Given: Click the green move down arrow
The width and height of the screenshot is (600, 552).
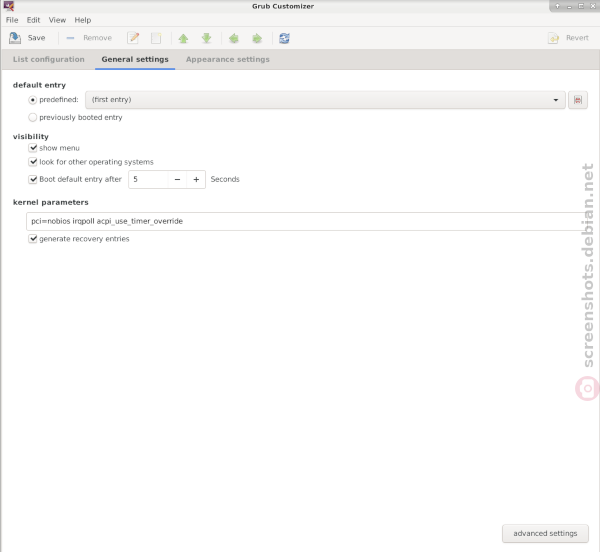Looking at the screenshot, I should pos(207,38).
